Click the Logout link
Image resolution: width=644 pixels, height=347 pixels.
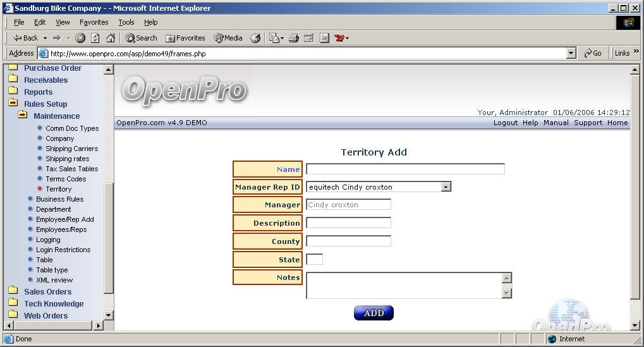tap(505, 123)
